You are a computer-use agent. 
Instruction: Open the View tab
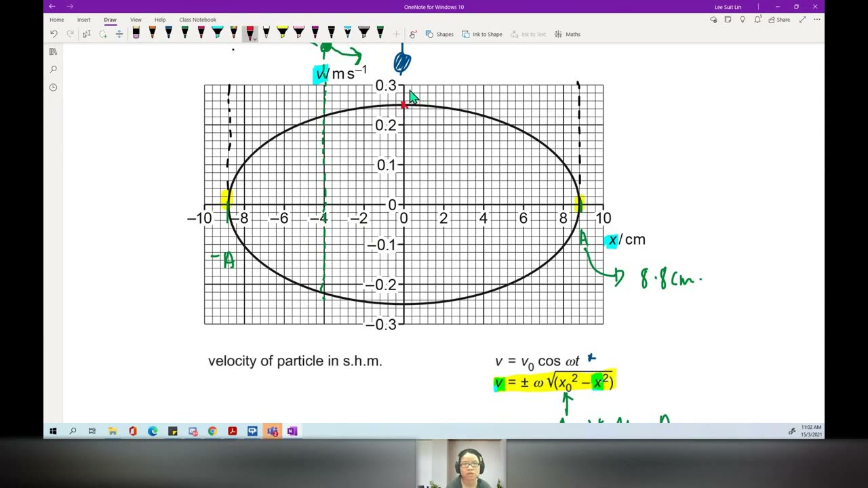pos(136,20)
